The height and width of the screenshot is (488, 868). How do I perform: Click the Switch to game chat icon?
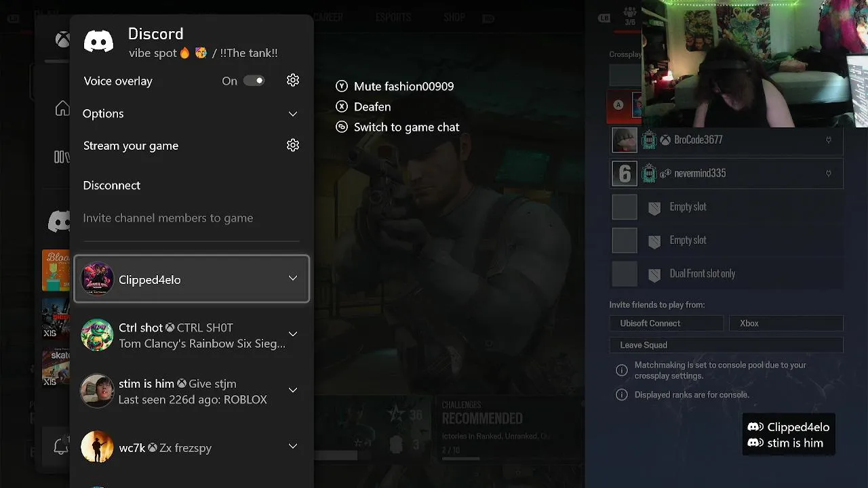click(342, 127)
